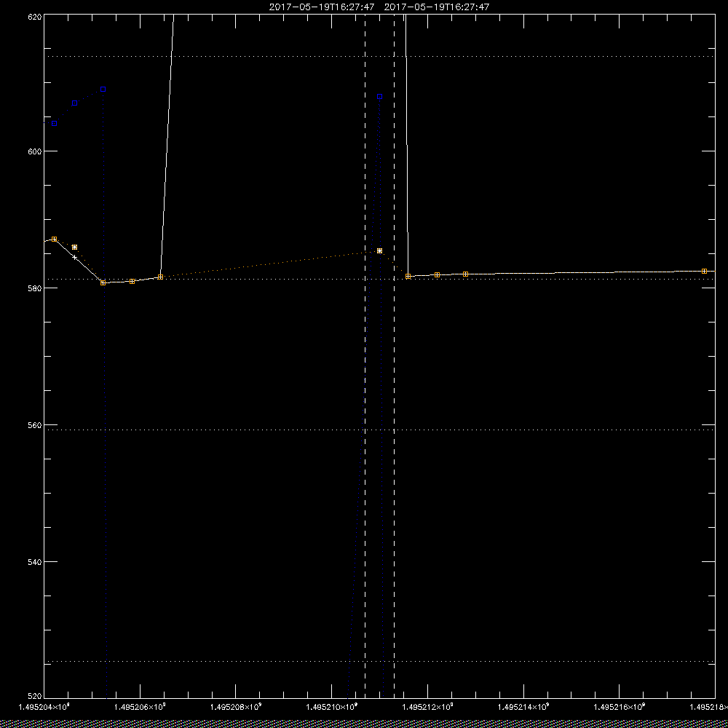Select the 580 y-axis label
Image resolution: width=728 pixels, height=728 pixels.
coord(35,288)
